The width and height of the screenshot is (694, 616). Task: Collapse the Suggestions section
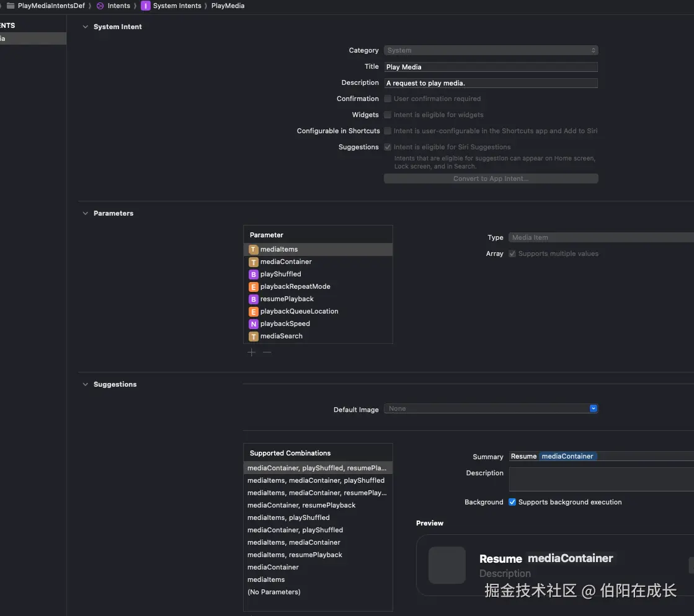[86, 384]
